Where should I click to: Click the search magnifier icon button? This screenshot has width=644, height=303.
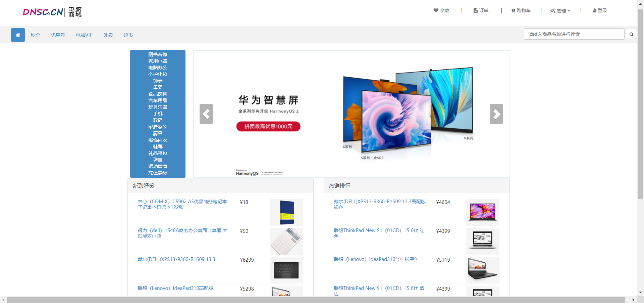(x=631, y=34)
